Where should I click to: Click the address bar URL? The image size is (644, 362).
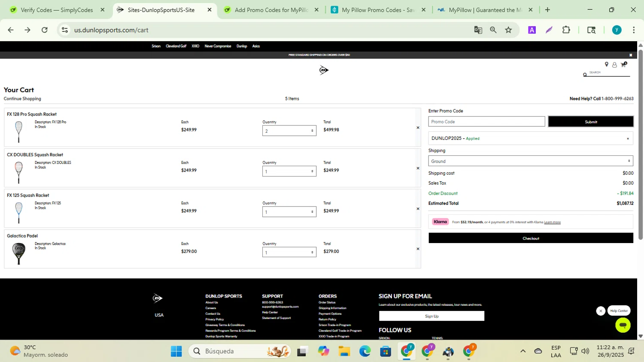click(111, 30)
